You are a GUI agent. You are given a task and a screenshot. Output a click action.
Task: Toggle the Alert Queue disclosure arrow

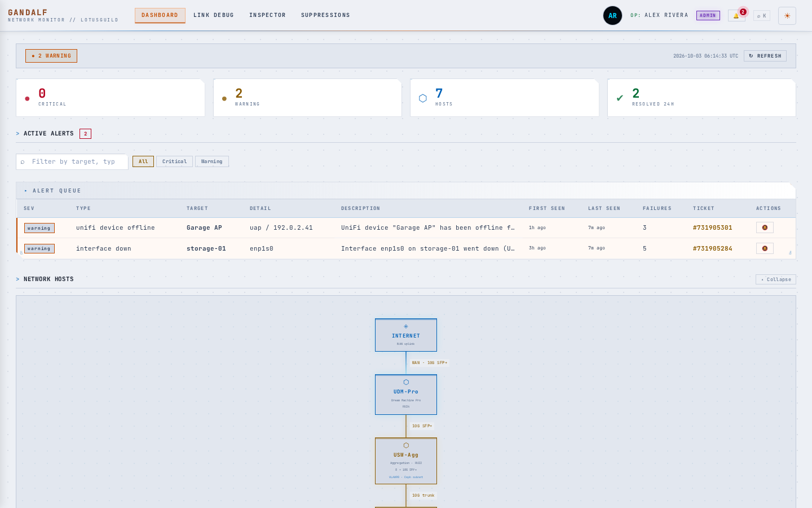[x=26, y=191]
